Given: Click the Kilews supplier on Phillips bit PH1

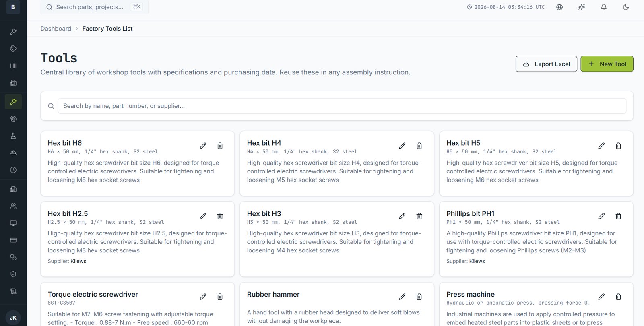Looking at the screenshot, I should point(477,261).
